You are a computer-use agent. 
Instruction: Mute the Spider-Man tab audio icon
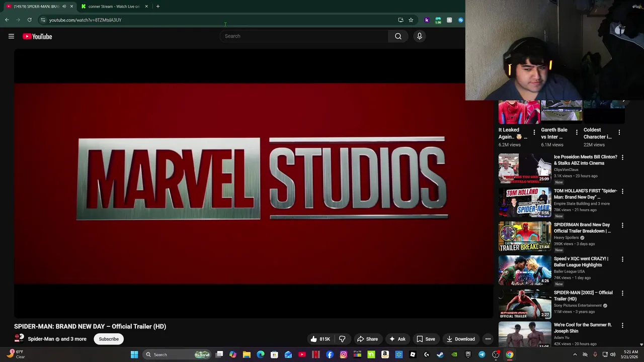pyautogui.click(x=64, y=7)
